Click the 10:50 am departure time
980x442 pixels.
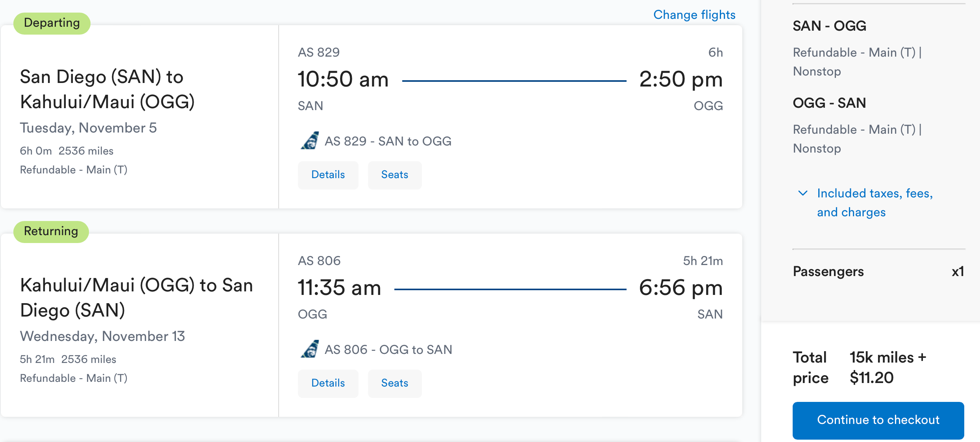tap(343, 79)
